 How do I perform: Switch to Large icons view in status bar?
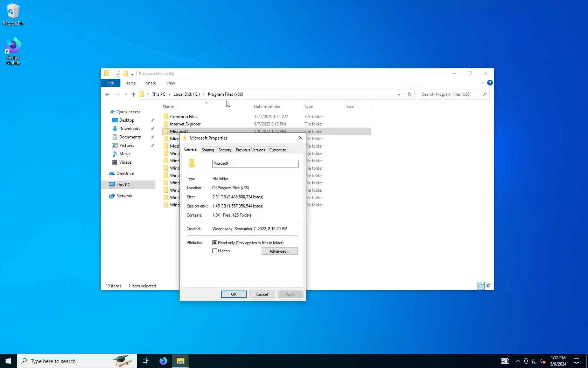pos(489,286)
